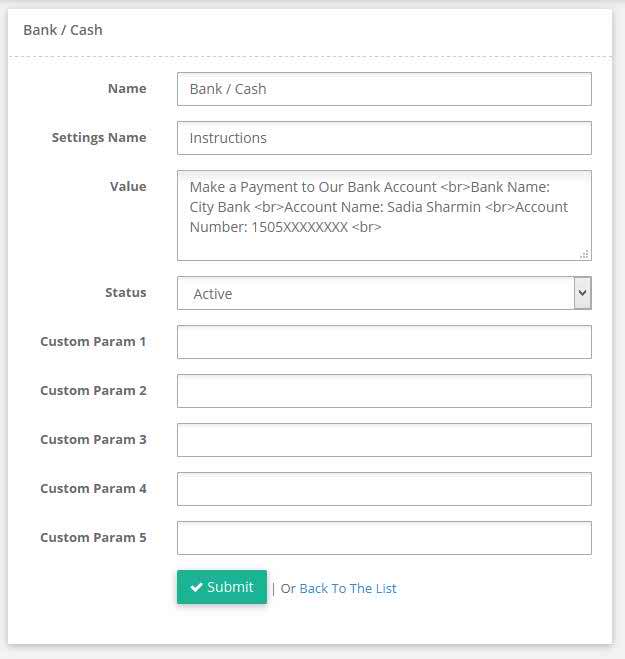Click the checkmark icon on Submit
The image size is (625, 659).
(196, 587)
